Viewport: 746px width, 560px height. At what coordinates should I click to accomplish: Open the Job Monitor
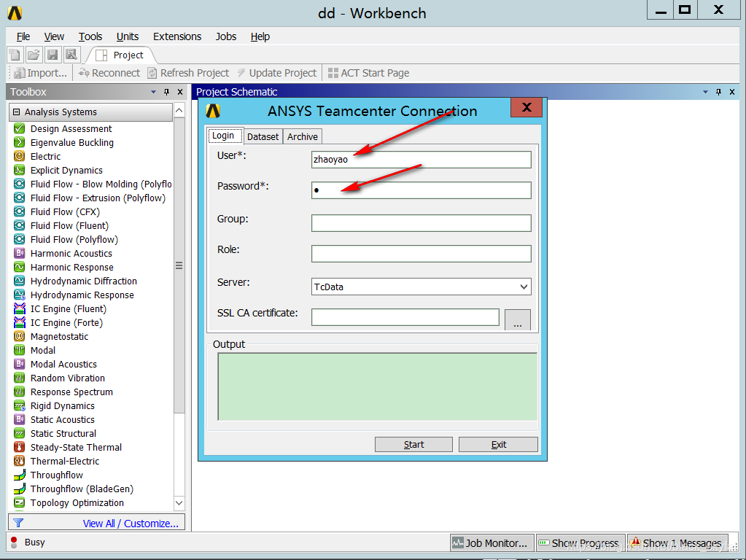pyautogui.click(x=492, y=543)
